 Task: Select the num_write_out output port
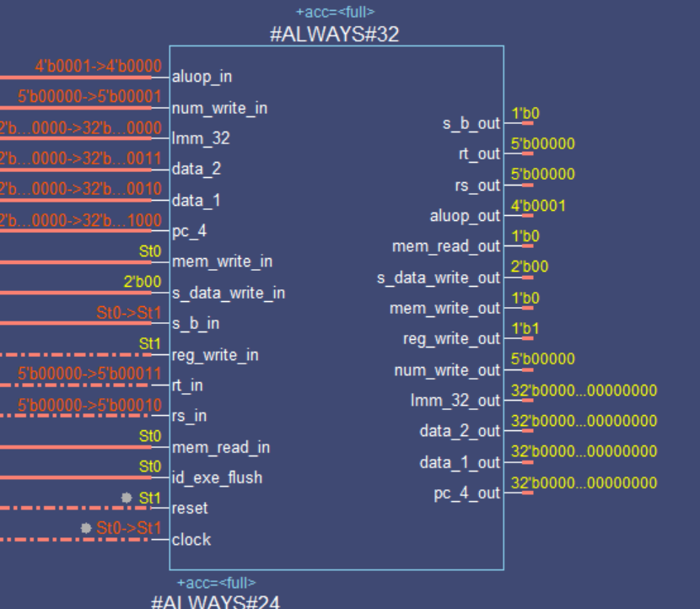(x=447, y=370)
